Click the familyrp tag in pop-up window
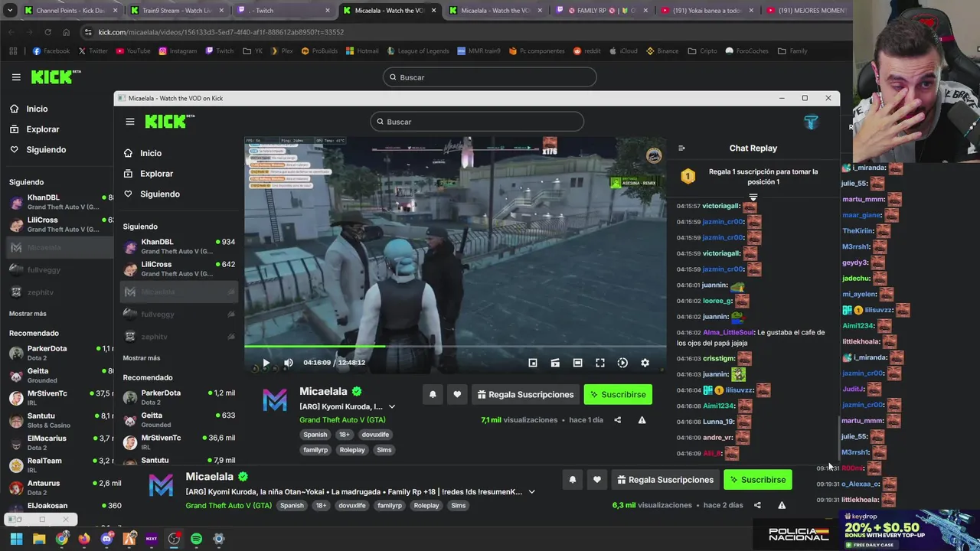Image resolution: width=980 pixels, height=551 pixels. pos(315,450)
